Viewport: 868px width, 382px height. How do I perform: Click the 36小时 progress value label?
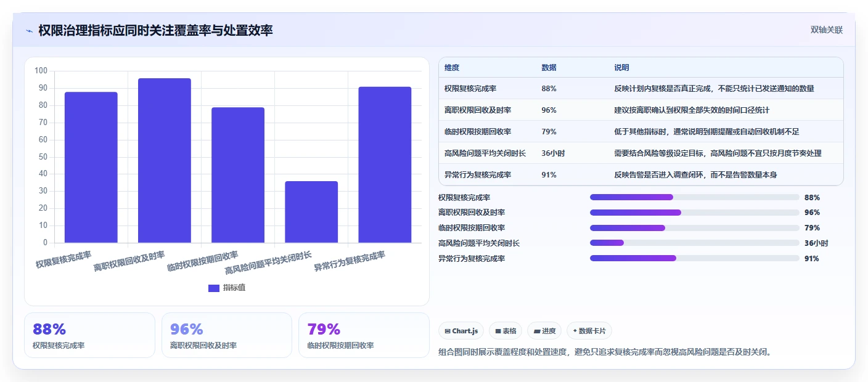(816, 243)
